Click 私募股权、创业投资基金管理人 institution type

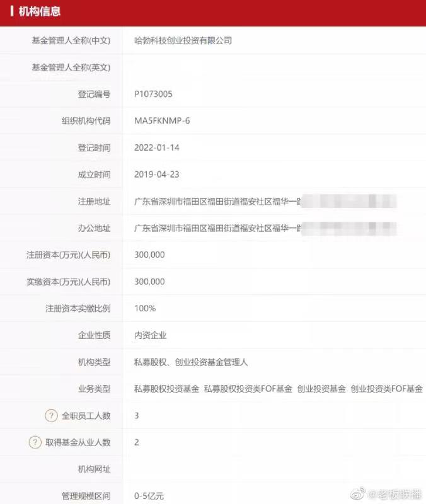[x=191, y=362]
